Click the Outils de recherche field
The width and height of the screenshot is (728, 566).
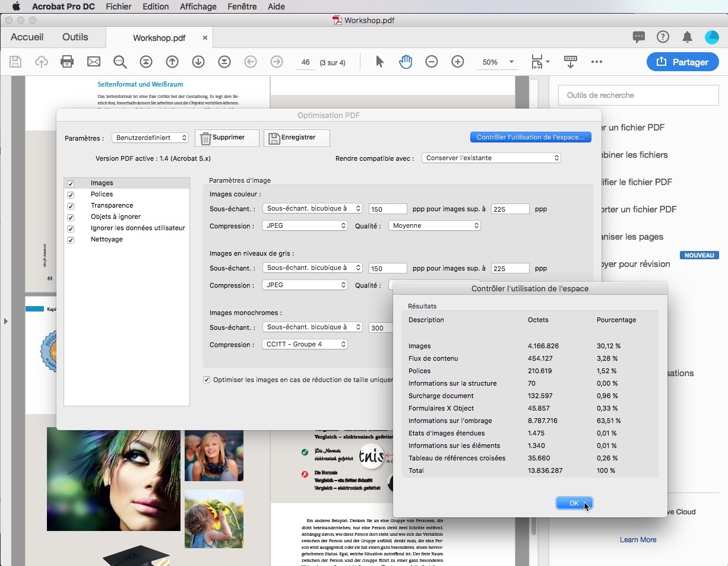click(x=638, y=95)
